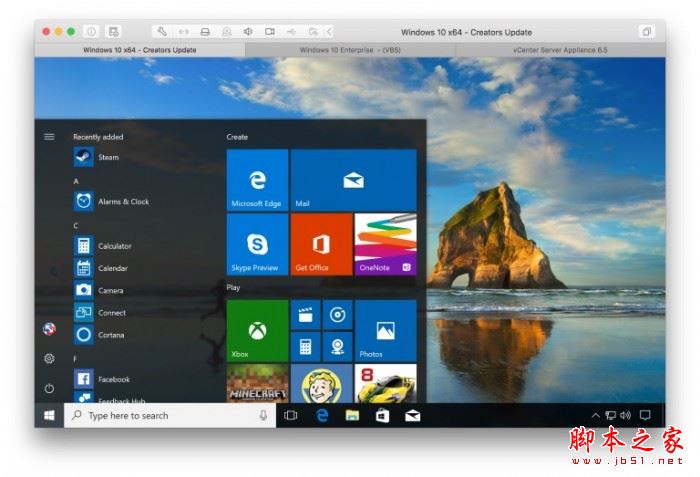Click the microphone icon in search box
Image resolution: width=700 pixels, height=477 pixels.
(x=263, y=416)
